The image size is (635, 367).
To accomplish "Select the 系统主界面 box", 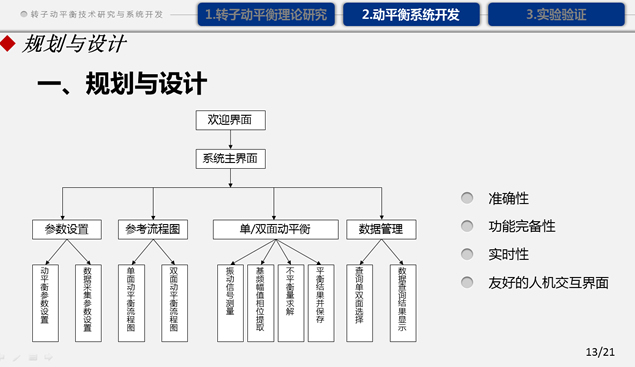I will point(230,159).
